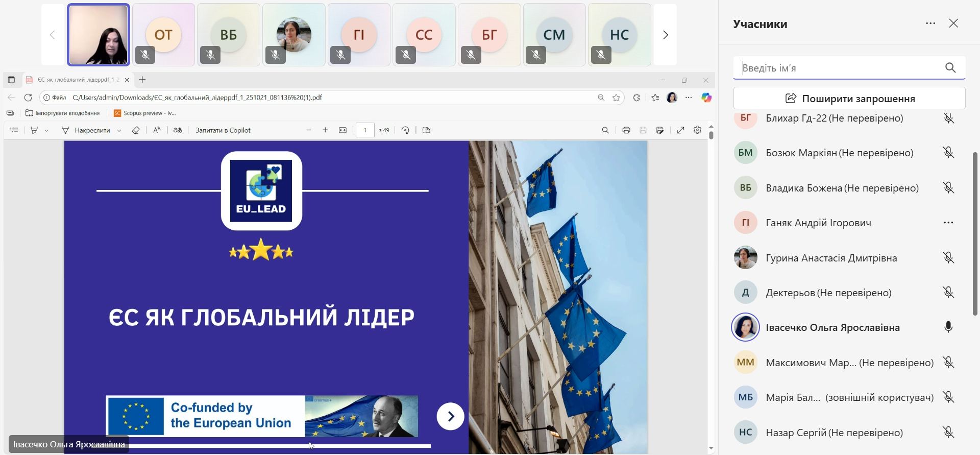
Task: Select the eraser tool
Action: [x=136, y=130]
